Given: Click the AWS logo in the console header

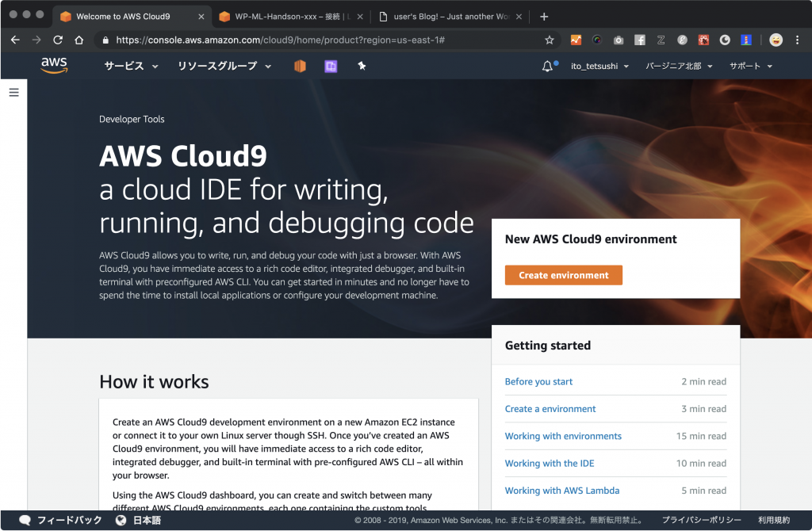Looking at the screenshot, I should (x=54, y=65).
